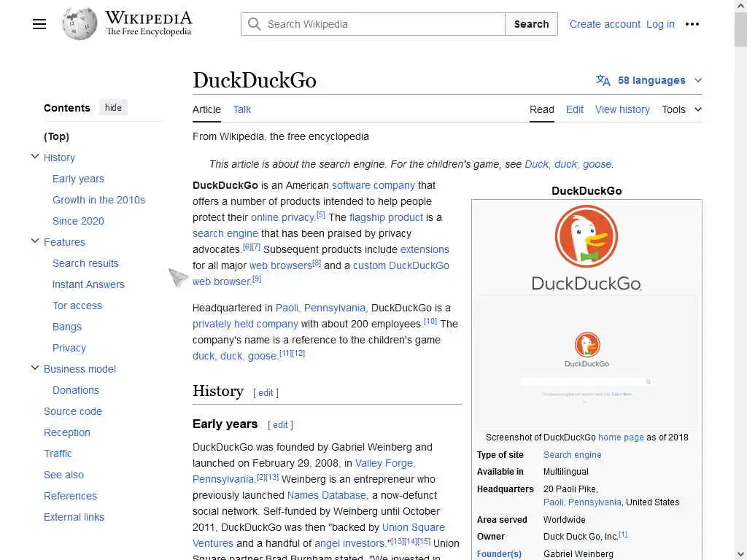The image size is (747, 560).
Task: Open the Founder(s) infobox link
Action: 499,554
